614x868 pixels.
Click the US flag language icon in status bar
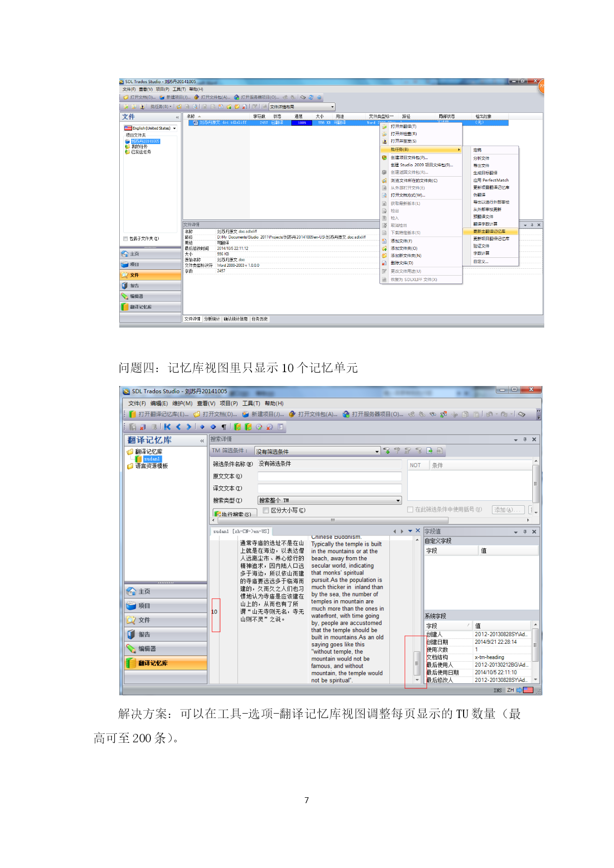coord(528,690)
